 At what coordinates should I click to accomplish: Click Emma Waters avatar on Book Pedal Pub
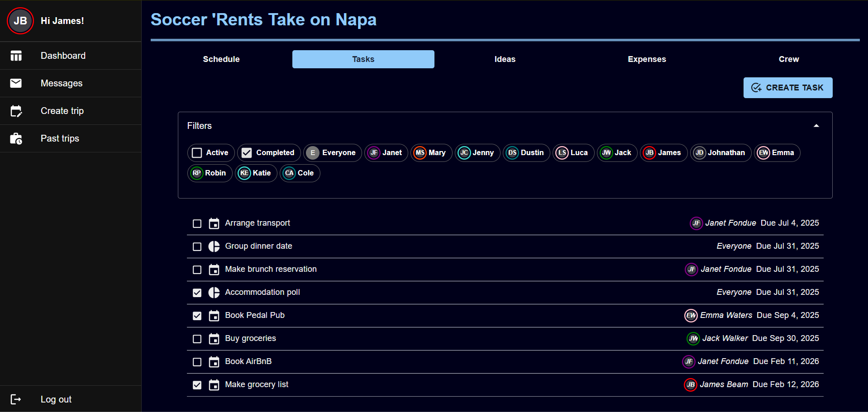(691, 316)
